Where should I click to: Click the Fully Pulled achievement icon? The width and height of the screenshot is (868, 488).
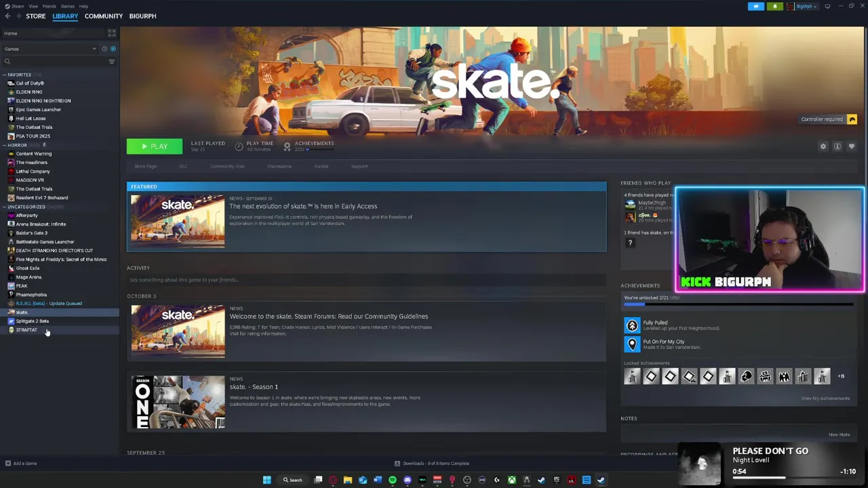point(632,325)
